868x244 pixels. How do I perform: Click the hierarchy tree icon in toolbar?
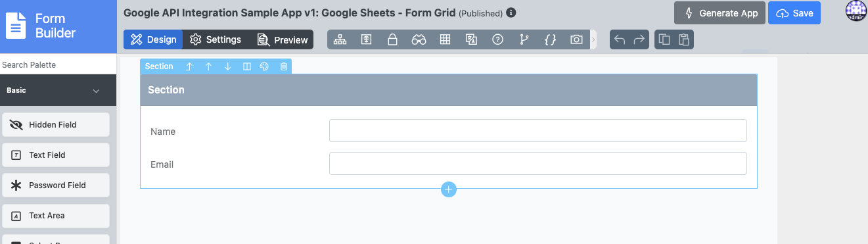(x=340, y=39)
